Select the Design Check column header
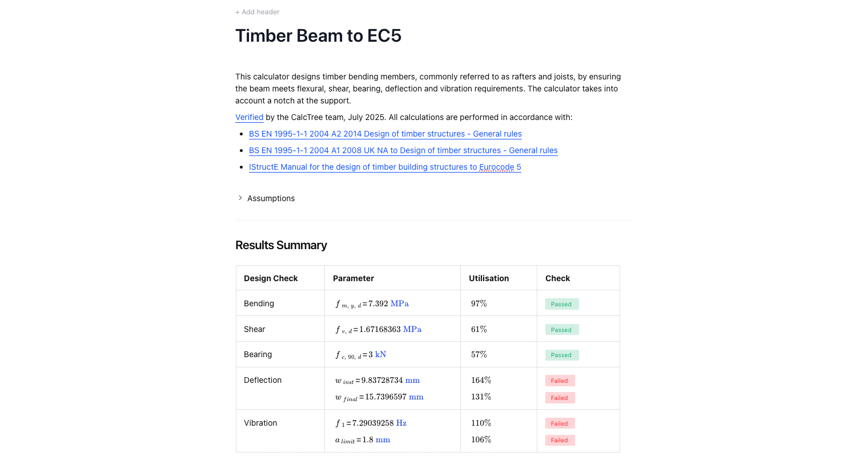Viewport: 868px width, 456px height. pyautogui.click(x=271, y=278)
